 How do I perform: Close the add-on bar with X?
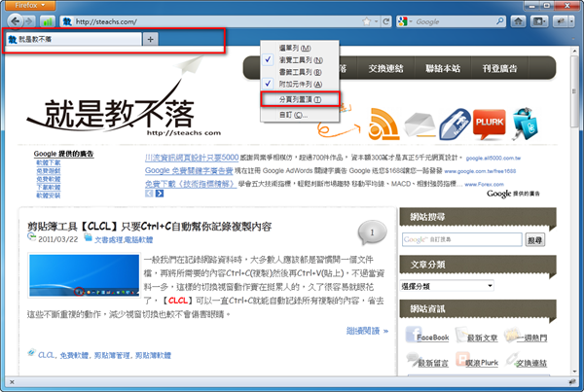point(12,381)
